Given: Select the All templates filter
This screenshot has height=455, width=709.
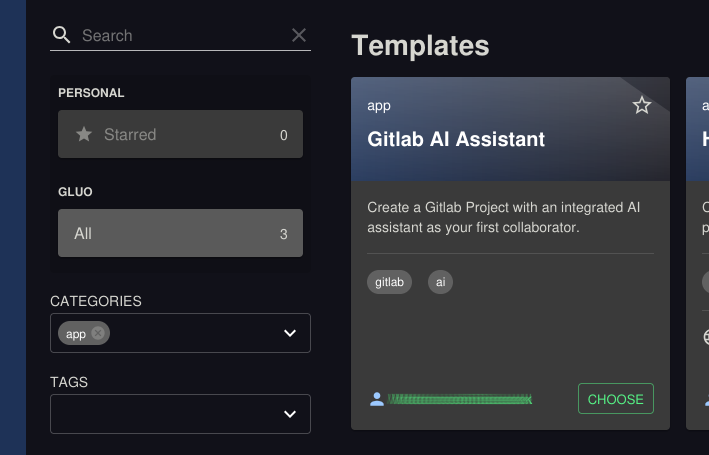Looking at the screenshot, I should coord(180,233).
